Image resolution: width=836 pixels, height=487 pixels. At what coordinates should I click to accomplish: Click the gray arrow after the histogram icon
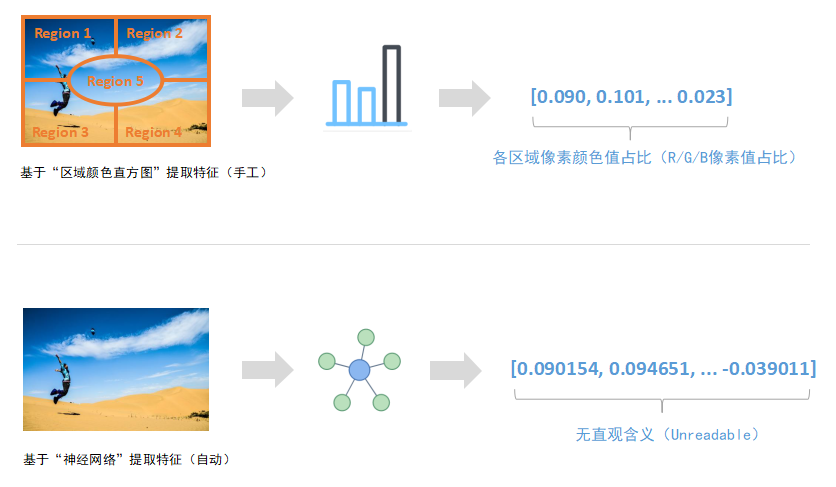point(464,98)
